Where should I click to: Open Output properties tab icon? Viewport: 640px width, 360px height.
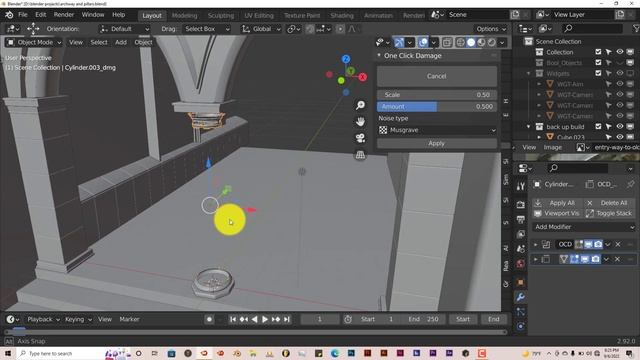click(x=520, y=220)
